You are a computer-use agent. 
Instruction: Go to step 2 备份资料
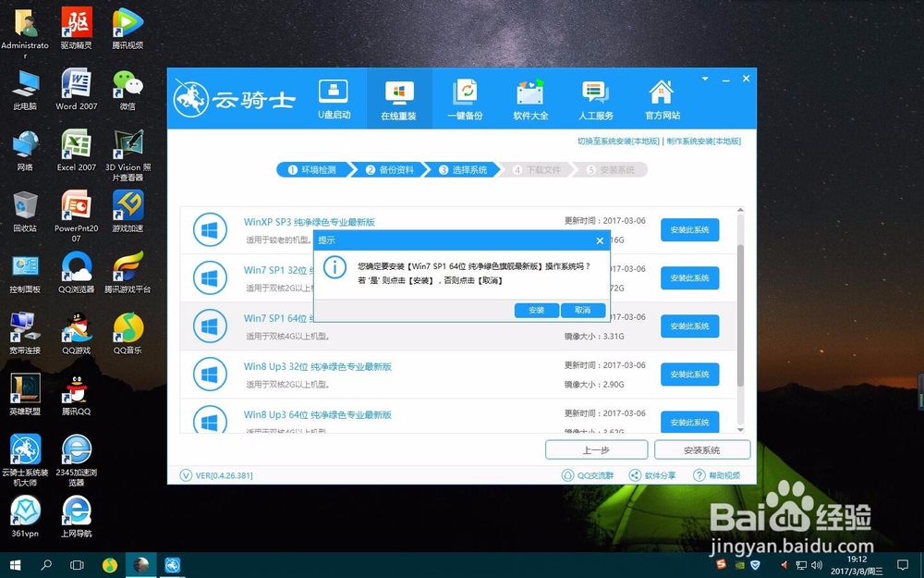click(x=390, y=170)
